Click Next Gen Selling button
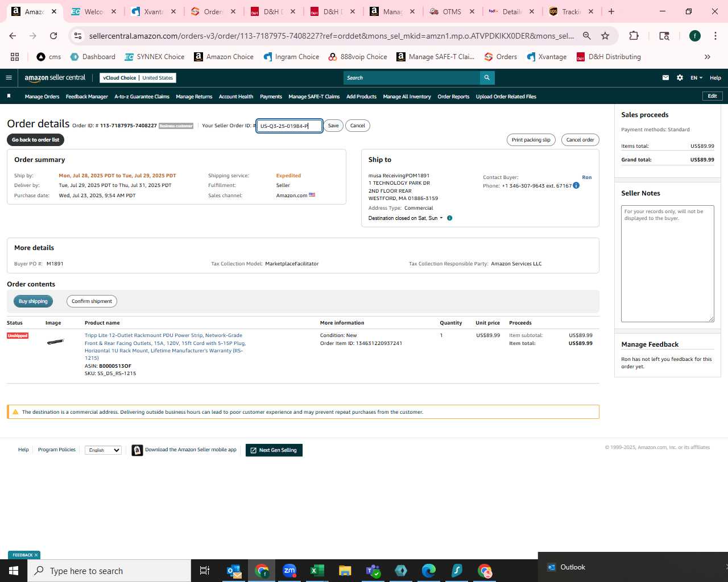Viewport: 728px width, 582px height. pyautogui.click(x=274, y=450)
